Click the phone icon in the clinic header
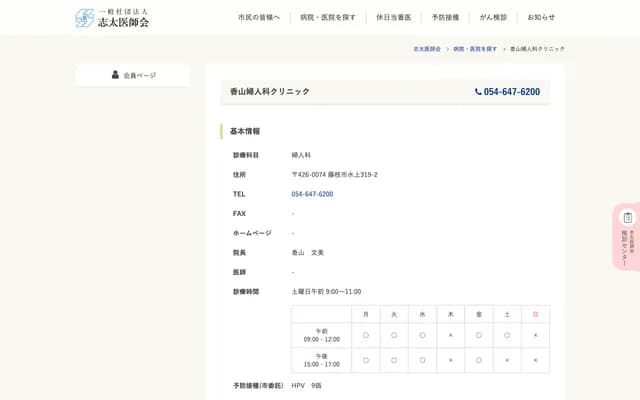 point(478,92)
